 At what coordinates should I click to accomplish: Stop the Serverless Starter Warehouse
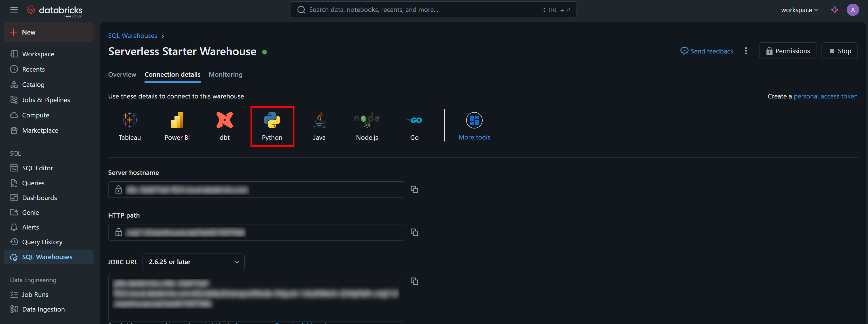[839, 50]
